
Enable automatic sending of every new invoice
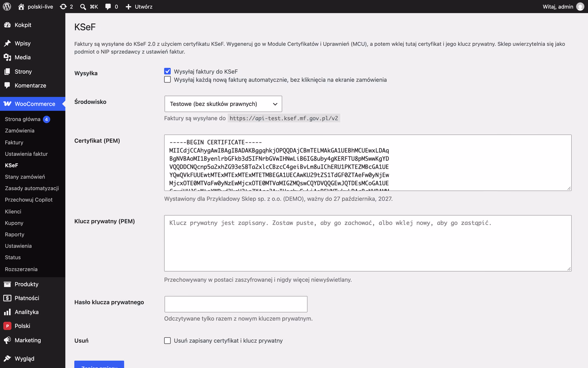tap(168, 79)
